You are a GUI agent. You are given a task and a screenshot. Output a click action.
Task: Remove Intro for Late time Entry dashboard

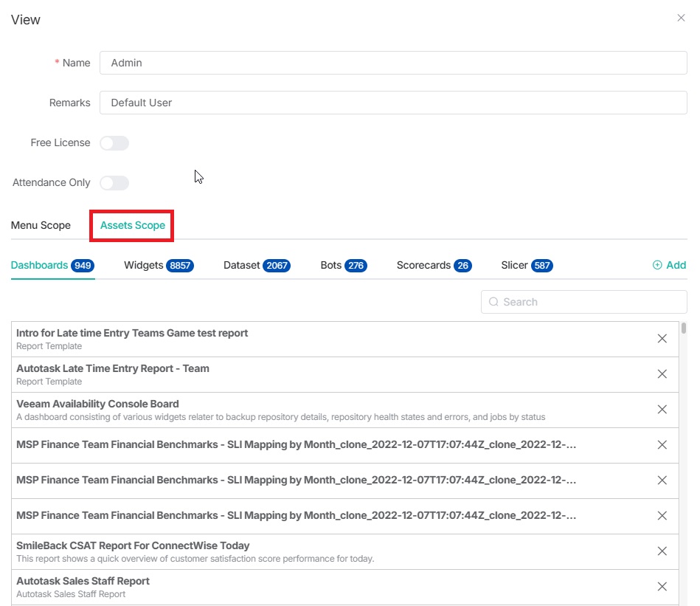[662, 339]
